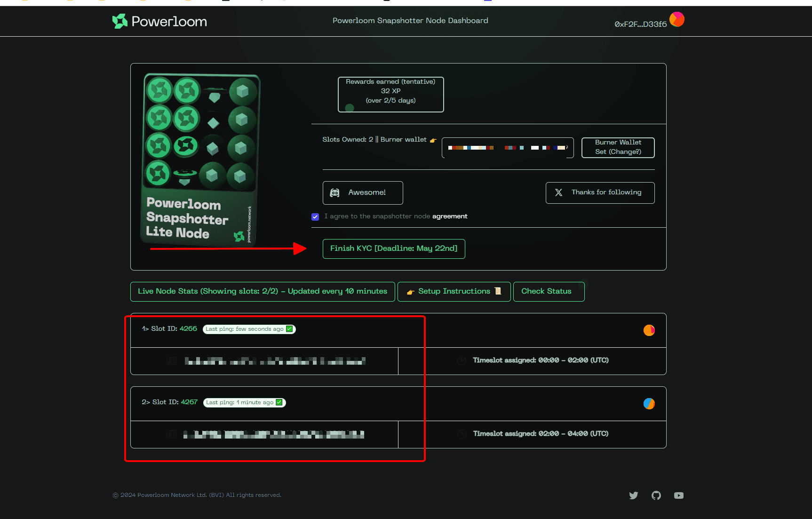Click the clock icon beside timeslot 00:00 - 02:00
The width and height of the screenshot is (812, 519).
[x=462, y=360]
